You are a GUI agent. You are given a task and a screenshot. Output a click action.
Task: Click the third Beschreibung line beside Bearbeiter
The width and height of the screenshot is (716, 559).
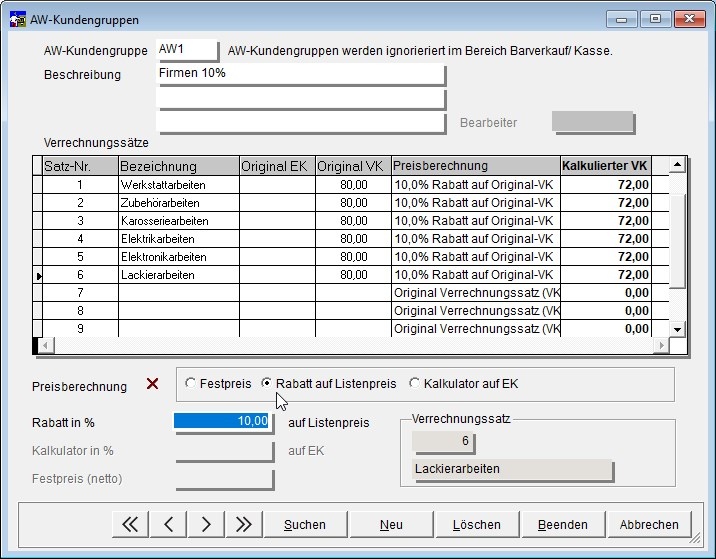coord(300,123)
